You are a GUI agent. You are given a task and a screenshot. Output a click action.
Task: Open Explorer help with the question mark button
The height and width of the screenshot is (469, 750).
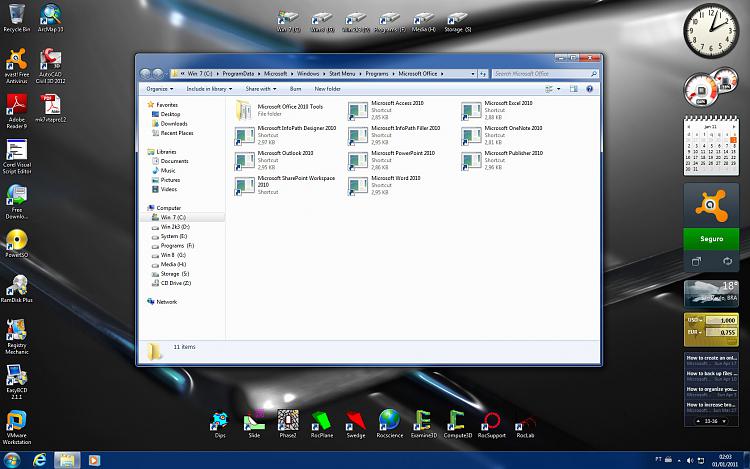pos(589,89)
